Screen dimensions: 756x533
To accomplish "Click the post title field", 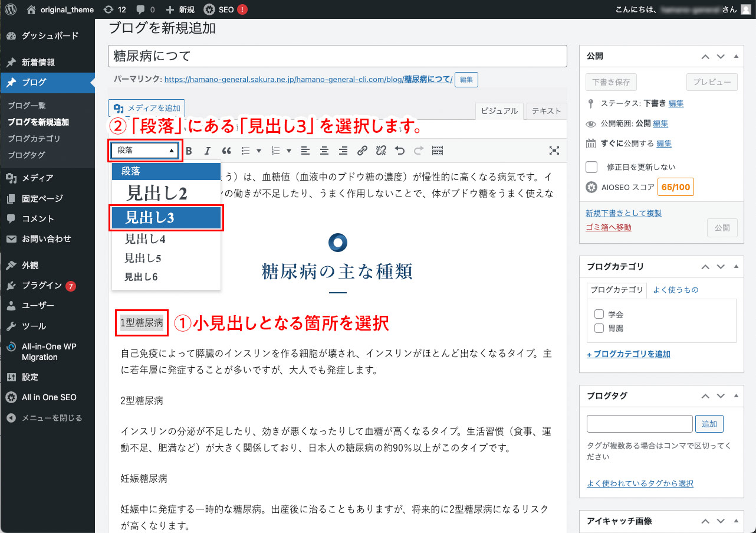I will tap(337, 57).
